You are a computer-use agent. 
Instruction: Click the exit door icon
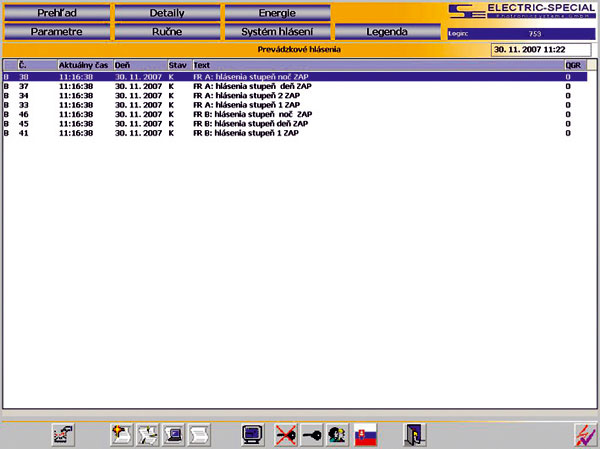[x=414, y=434]
